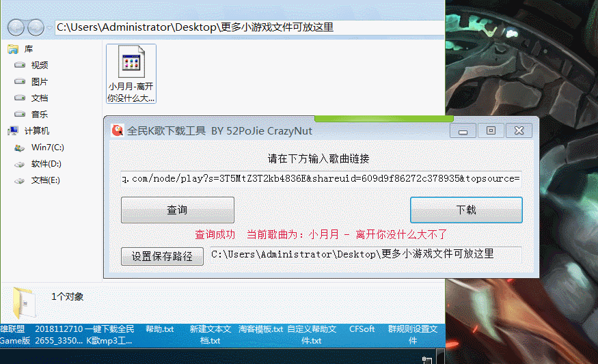Click the 全民K歌 app logo in title bar
Screen dimensions: 598x364
(x=118, y=130)
